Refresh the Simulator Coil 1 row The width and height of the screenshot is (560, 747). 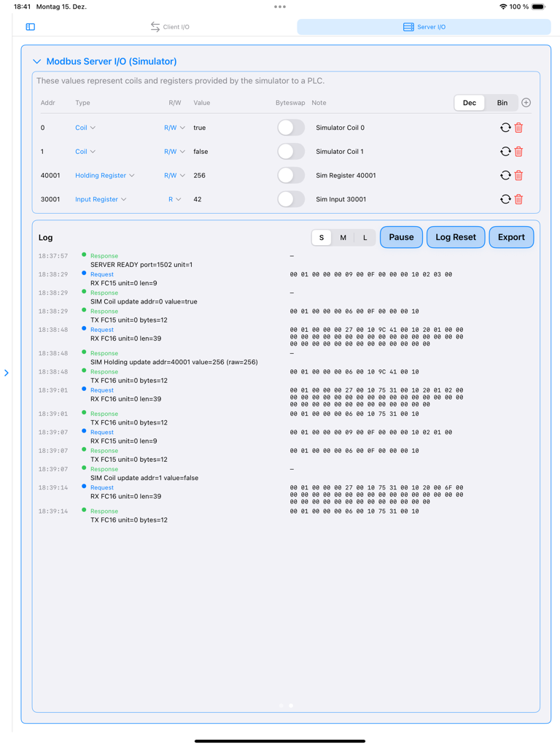[x=505, y=152]
